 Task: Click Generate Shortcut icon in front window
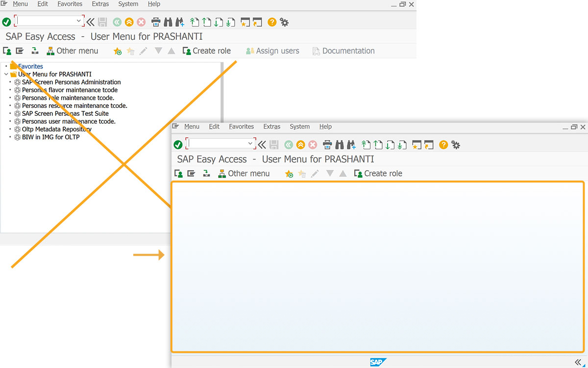pyautogui.click(x=429, y=145)
